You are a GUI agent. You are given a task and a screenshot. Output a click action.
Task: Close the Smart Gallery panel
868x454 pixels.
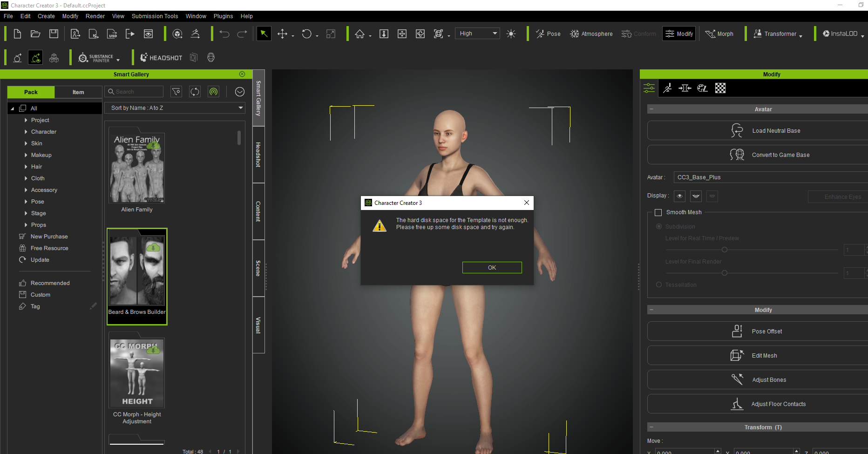[x=242, y=74]
